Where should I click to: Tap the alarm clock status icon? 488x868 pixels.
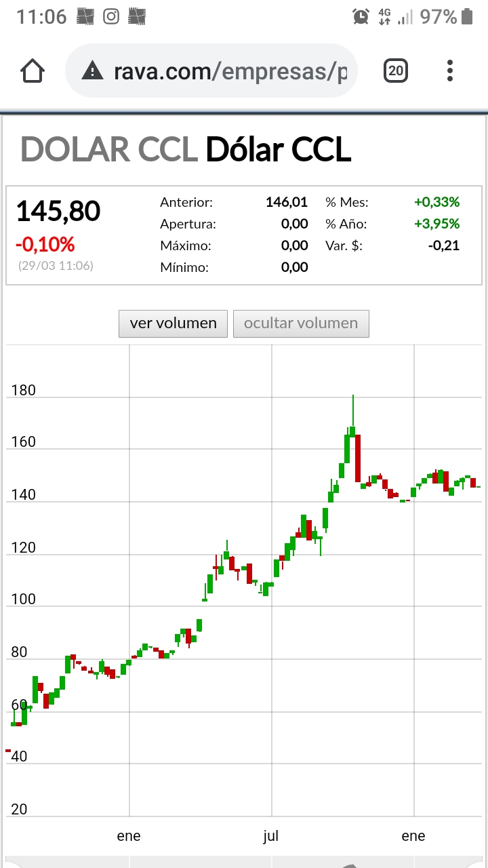(x=361, y=16)
